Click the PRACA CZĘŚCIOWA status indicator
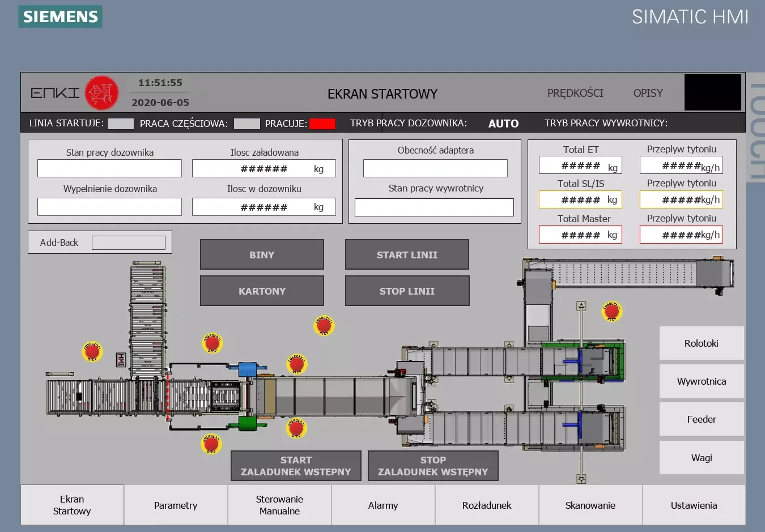Viewport: 765px width, 532px height. [246, 124]
